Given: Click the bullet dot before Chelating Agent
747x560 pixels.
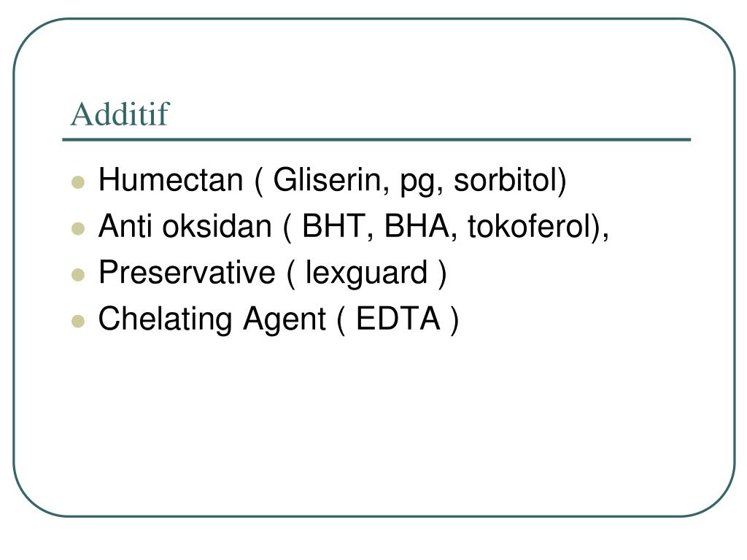Looking at the screenshot, I should 78,321.
